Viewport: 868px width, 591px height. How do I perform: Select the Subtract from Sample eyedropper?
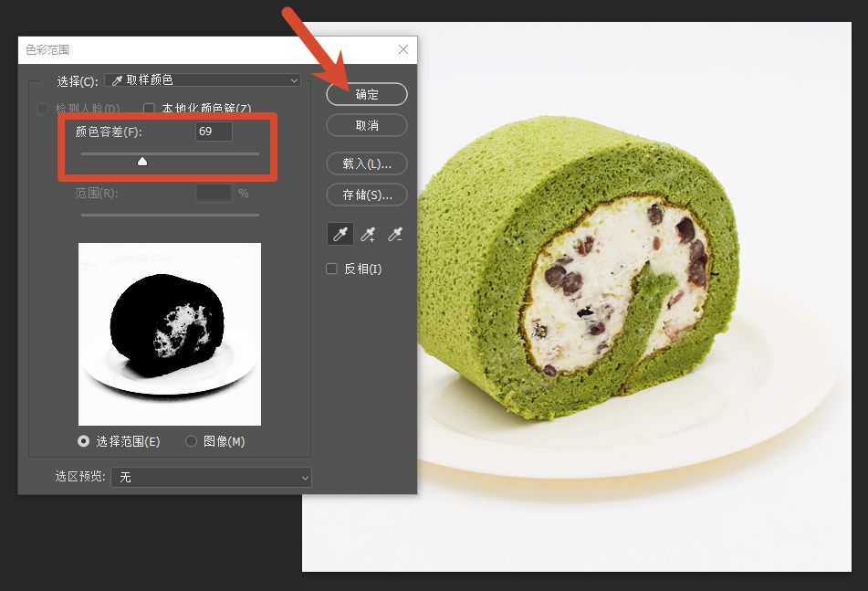394,234
